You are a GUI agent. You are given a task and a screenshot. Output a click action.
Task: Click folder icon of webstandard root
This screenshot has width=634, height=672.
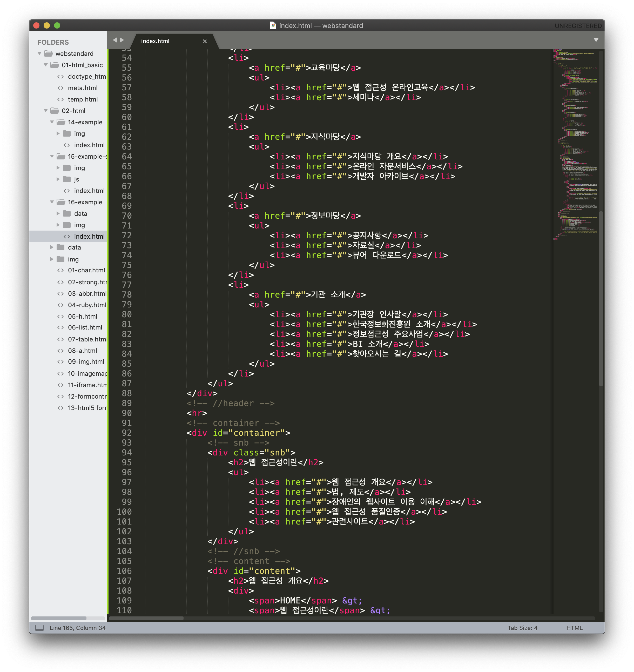(49, 54)
